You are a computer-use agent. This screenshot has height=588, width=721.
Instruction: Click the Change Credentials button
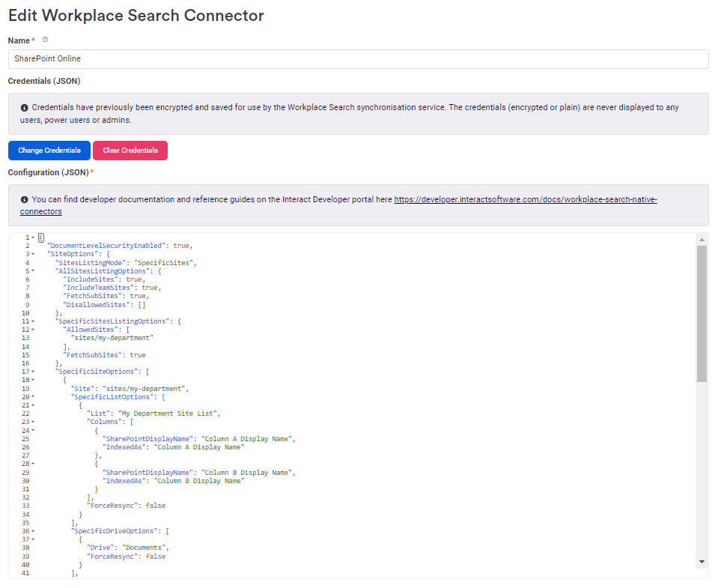(49, 151)
